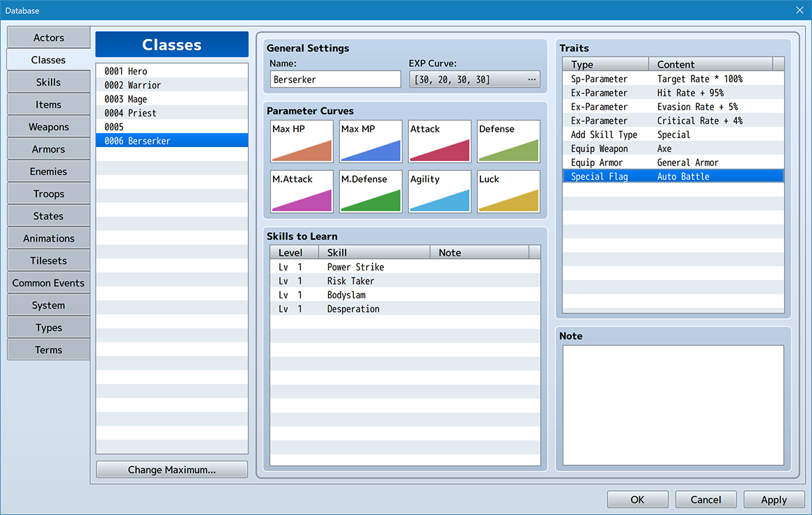Screen dimensions: 812x515
Task: Select the Equip Weapon Axe trait
Action: click(673, 148)
